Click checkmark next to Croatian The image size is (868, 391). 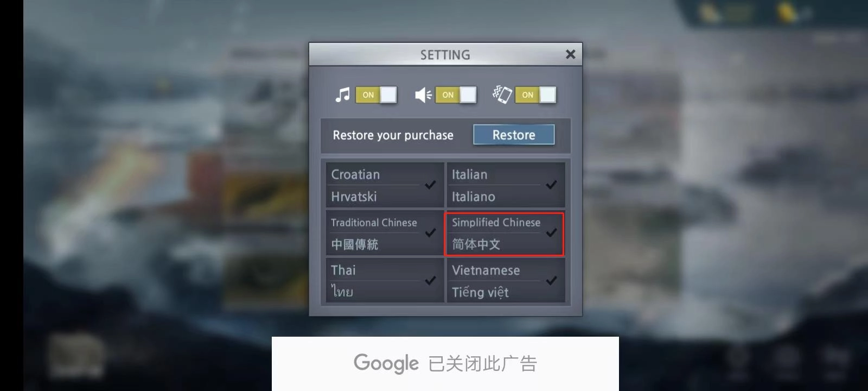431,185
